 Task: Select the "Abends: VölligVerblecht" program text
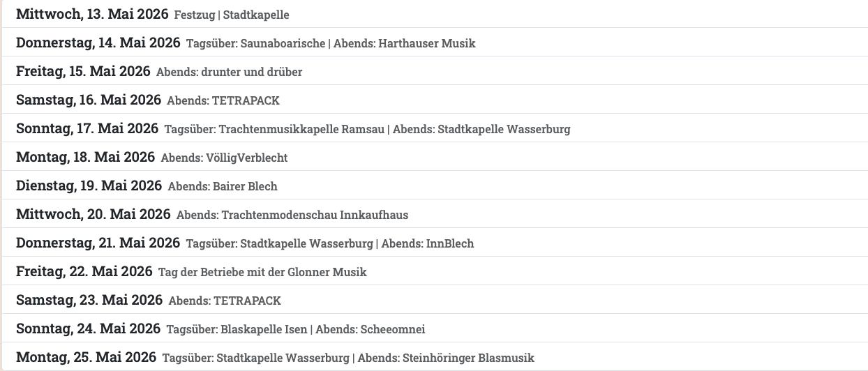coord(224,158)
